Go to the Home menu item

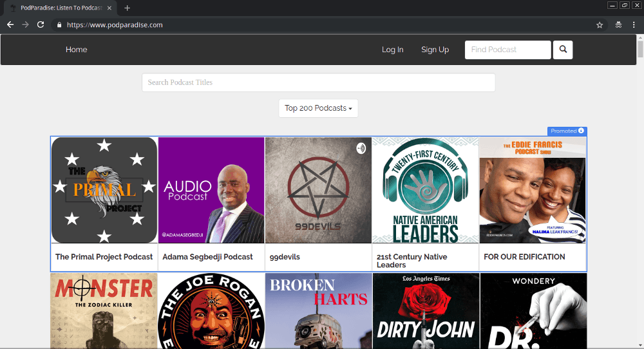[76, 50]
